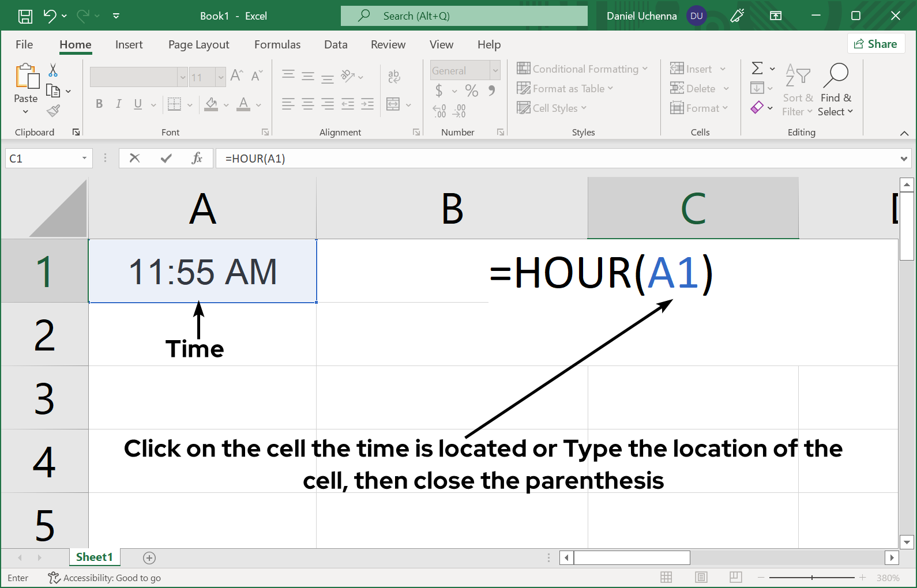
Task: Confirm formula with the Enter checkmark icon
Action: point(166,158)
